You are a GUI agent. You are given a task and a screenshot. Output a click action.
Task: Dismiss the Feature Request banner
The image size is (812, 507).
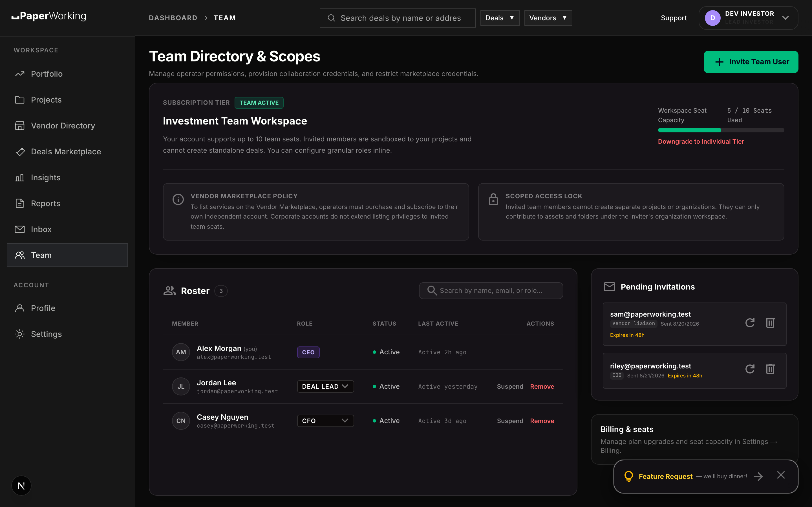[781, 475]
